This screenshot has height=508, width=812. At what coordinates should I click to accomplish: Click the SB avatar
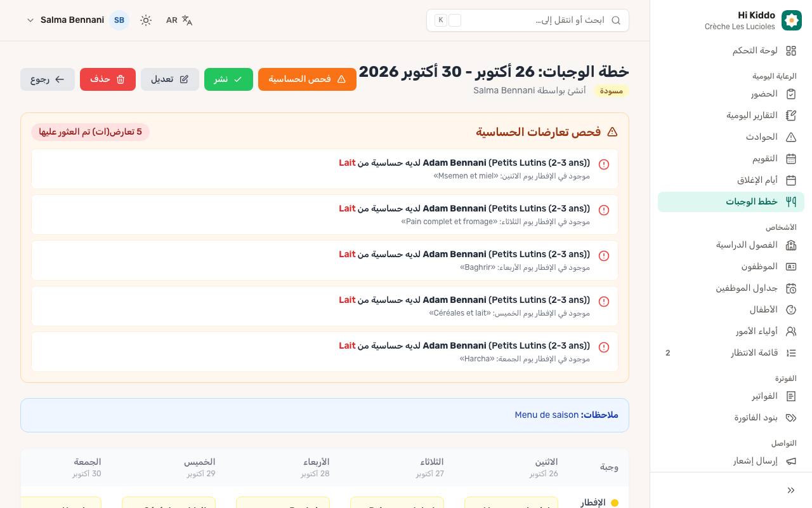pyautogui.click(x=119, y=20)
